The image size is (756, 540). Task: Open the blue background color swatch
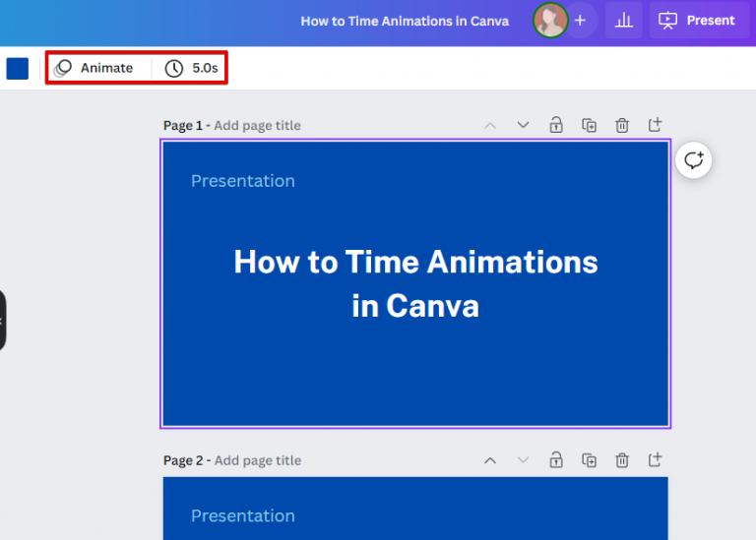(x=18, y=68)
